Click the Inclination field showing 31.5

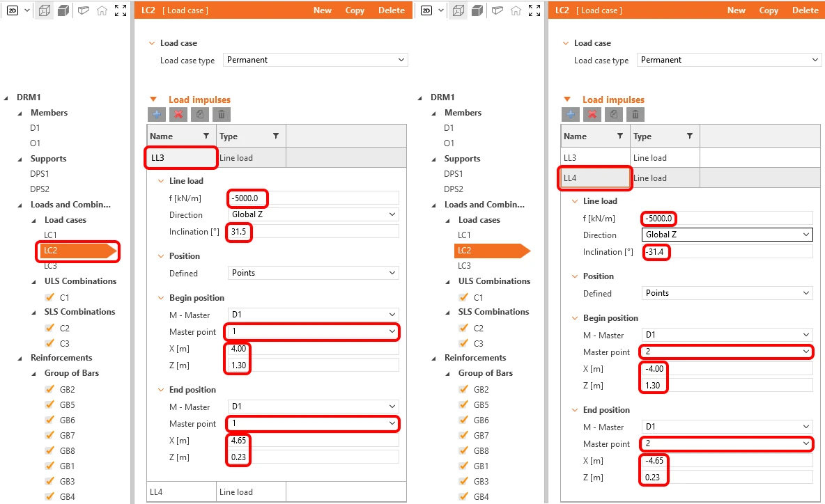pyautogui.click(x=313, y=231)
